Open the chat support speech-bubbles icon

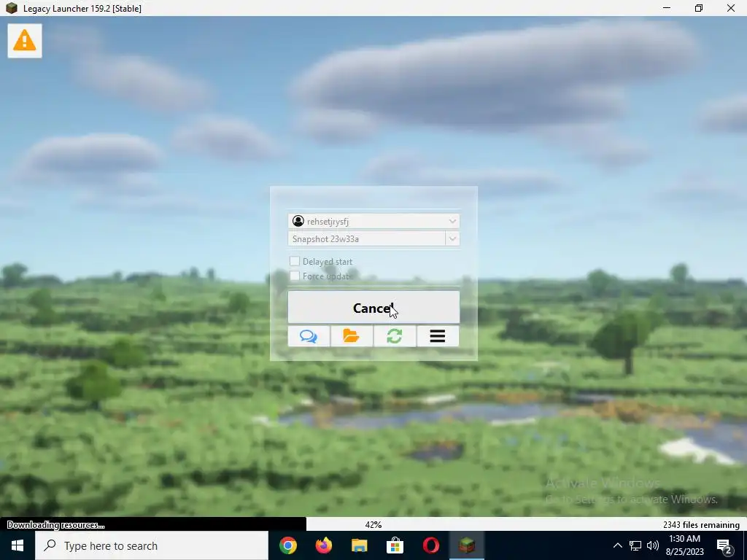(x=309, y=336)
